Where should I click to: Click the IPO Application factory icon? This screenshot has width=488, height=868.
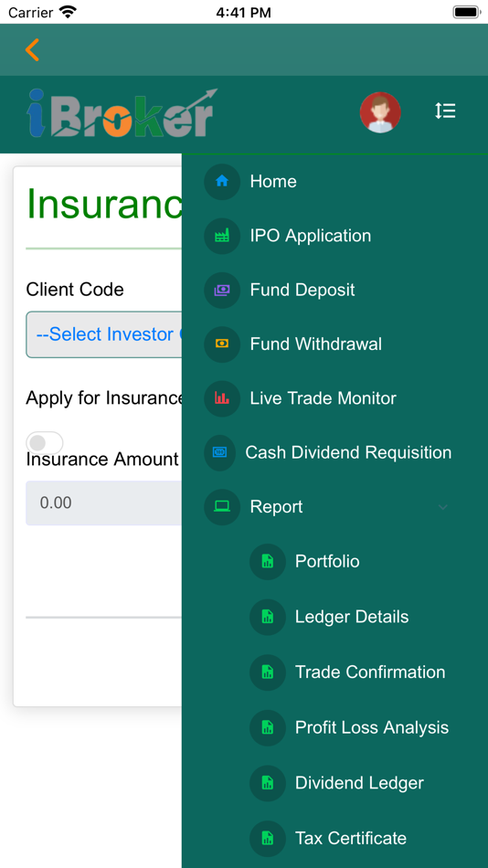[222, 236]
